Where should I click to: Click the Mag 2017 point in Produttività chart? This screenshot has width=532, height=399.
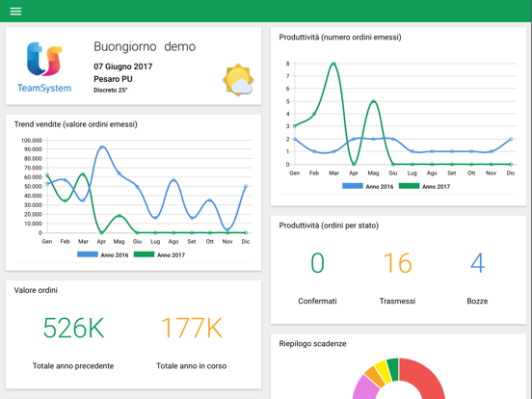point(373,101)
